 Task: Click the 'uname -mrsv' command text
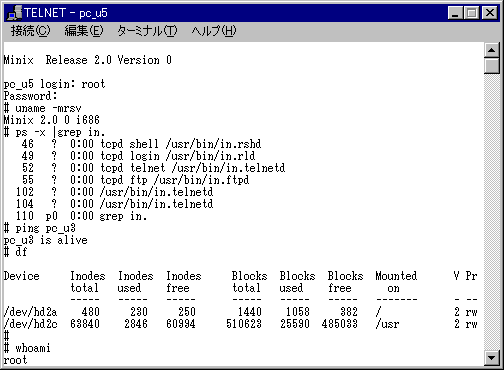coord(48,108)
